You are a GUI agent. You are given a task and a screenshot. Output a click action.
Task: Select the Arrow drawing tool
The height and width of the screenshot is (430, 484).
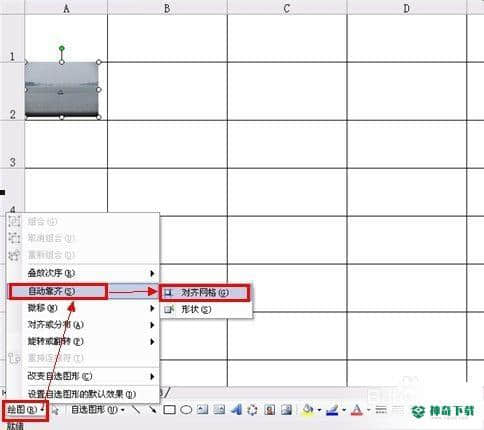[153, 409]
